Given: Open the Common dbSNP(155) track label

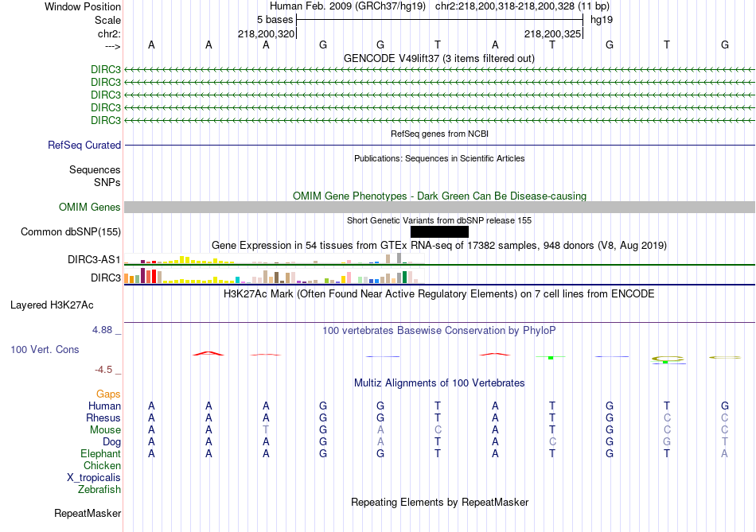Looking at the screenshot, I should pyautogui.click(x=71, y=231).
